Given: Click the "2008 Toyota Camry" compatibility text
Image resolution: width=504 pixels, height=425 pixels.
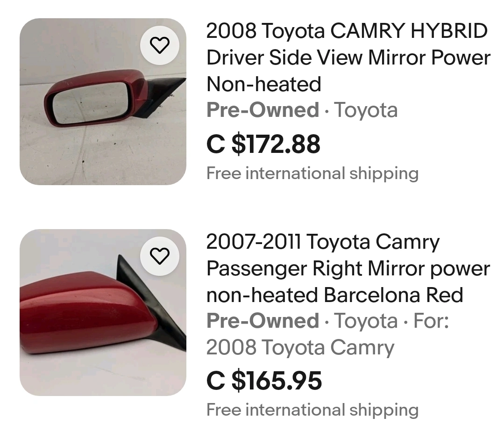Looking at the screenshot, I should coord(300,348).
